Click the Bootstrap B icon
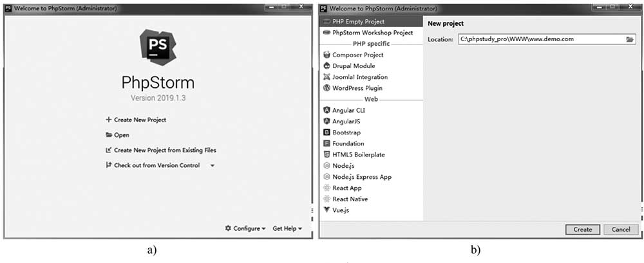This screenshot has width=644, height=263. coord(327,132)
